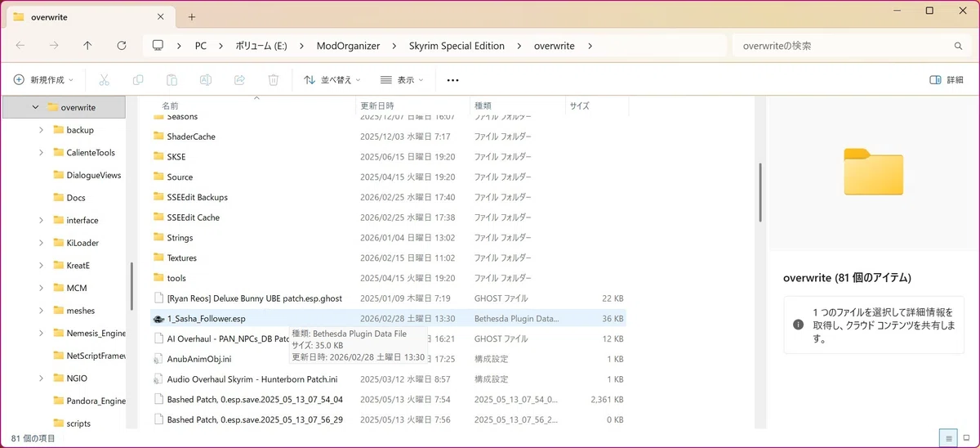Click the PC breadcrumb
Screen dimensions: 980x448
[201, 46]
